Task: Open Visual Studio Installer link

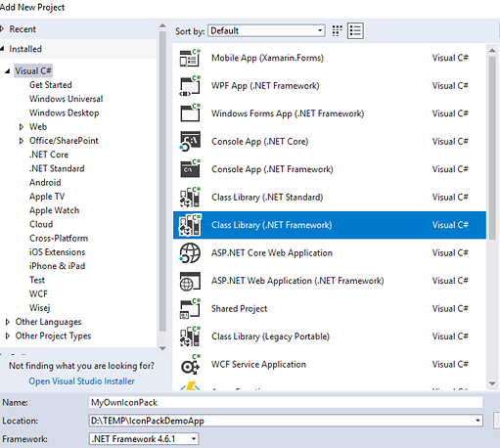Action: pyautogui.click(x=81, y=381)
